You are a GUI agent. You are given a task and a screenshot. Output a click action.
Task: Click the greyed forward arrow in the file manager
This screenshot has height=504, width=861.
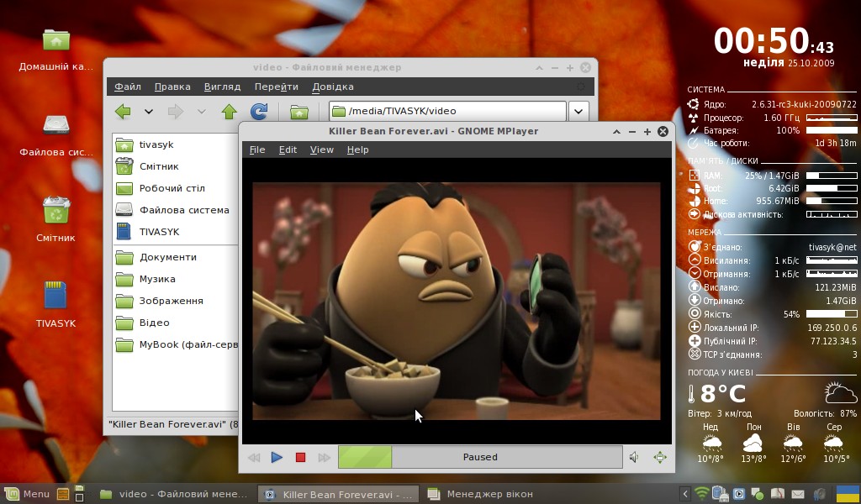click(176, 112)
